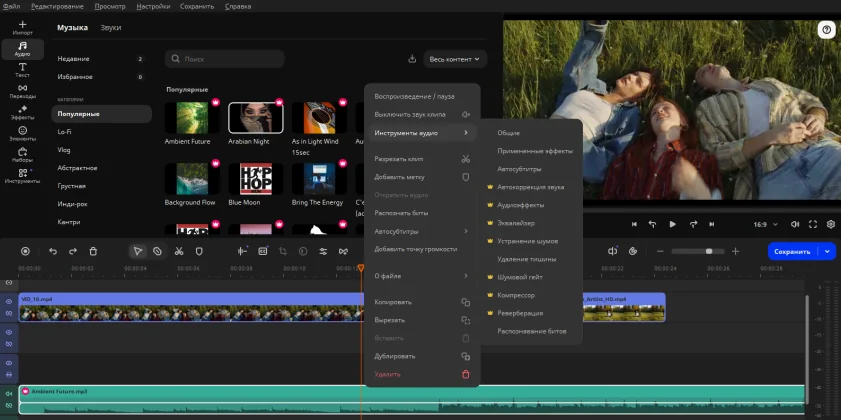Open the 16:9 aspect ratio dropdown

pos(765,224)
